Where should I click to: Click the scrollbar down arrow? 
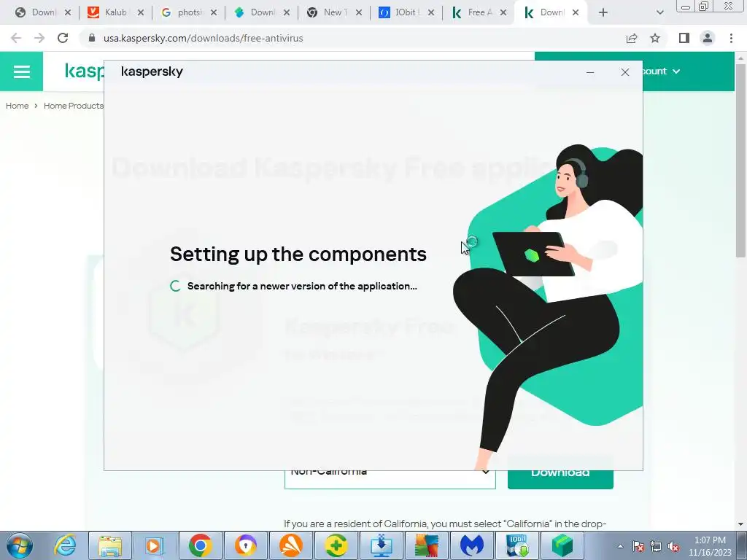click(x=740, y=524)
